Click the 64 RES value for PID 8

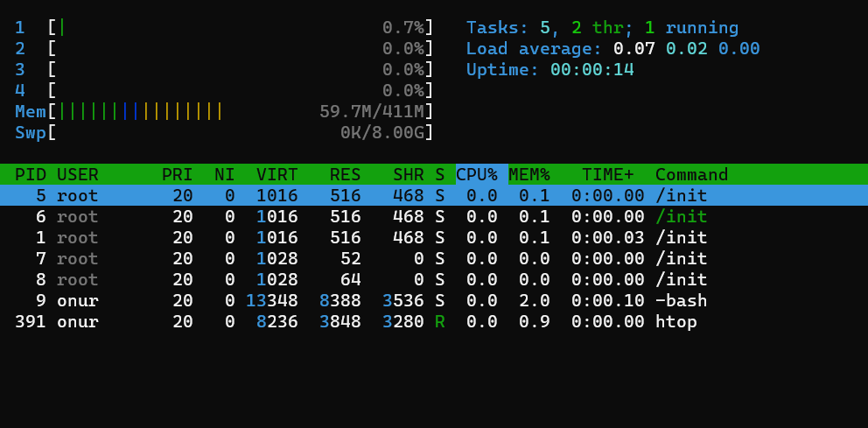click(350, 279)
